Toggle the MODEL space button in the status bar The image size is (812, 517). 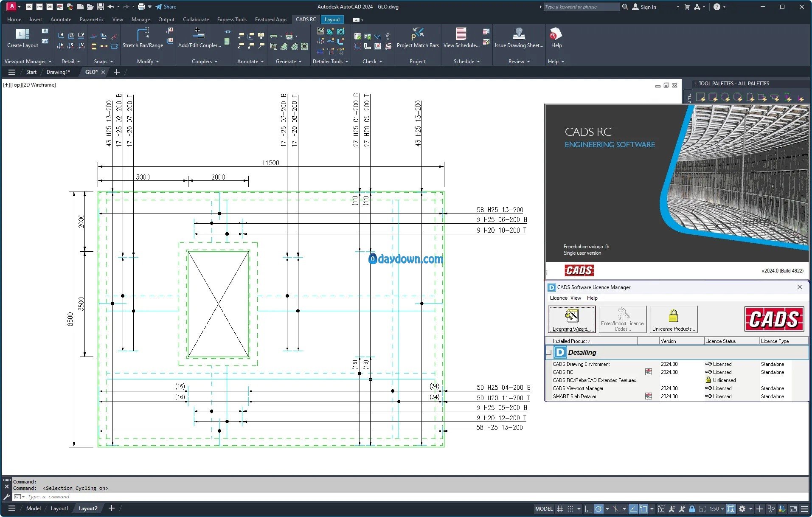tap(544, 509)
